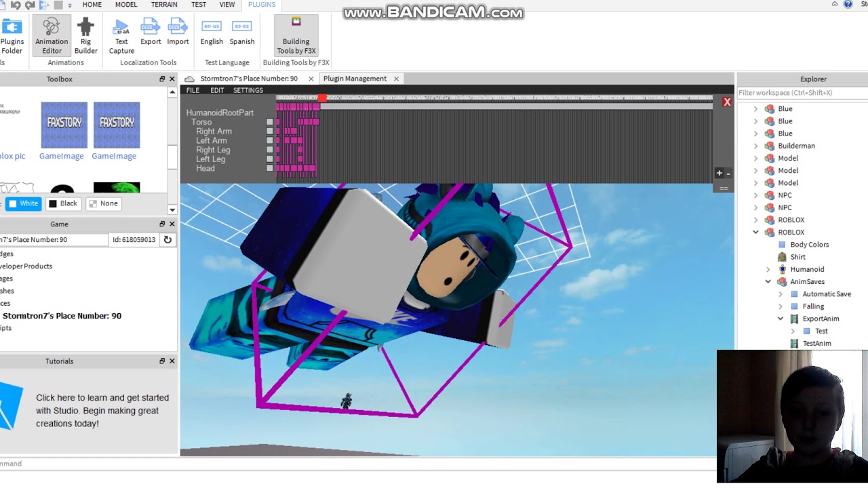868x488 pixels.
Task: Select the TestAnim animation icon
Action: 794,344
